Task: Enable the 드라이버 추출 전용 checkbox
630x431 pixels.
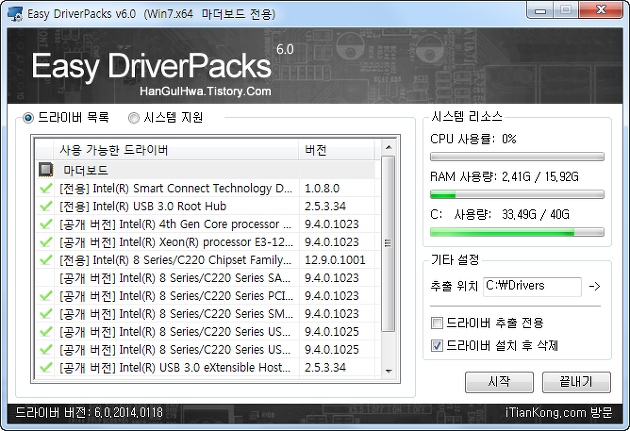Action: tap(437, 323)
